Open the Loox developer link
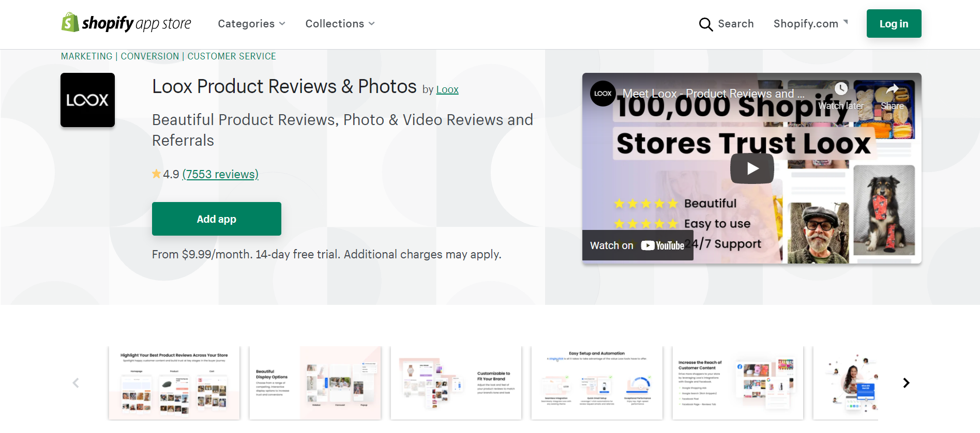 pos(447,89)
